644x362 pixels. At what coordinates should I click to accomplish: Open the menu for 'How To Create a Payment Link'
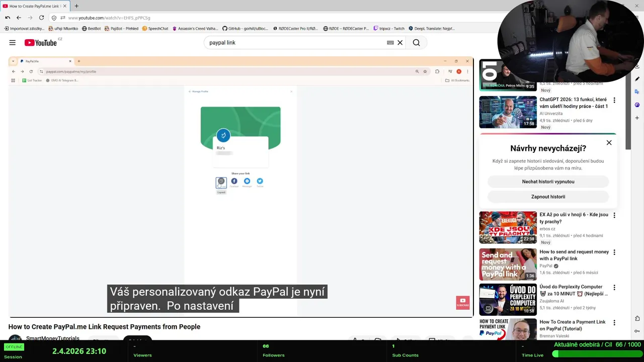(x=614, y=323)
